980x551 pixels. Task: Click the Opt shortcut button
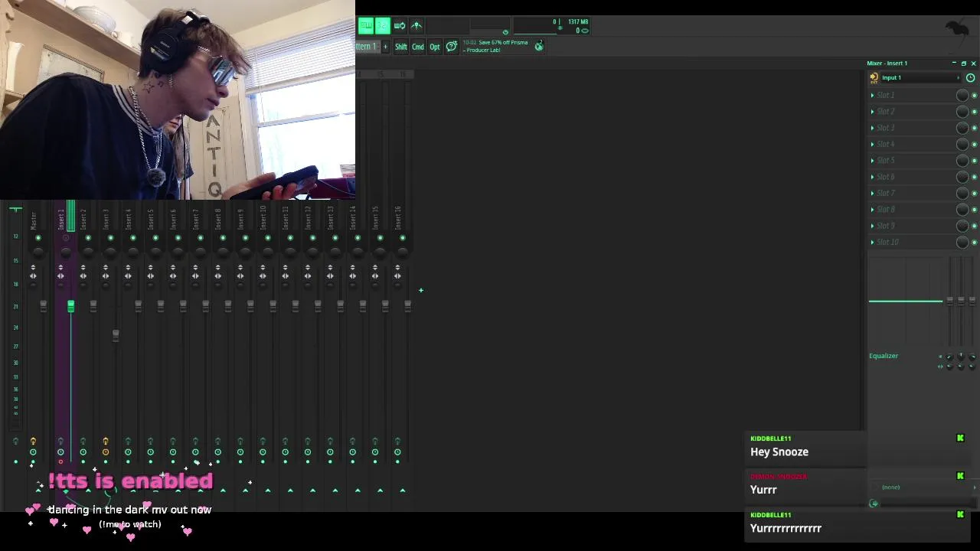435,47
